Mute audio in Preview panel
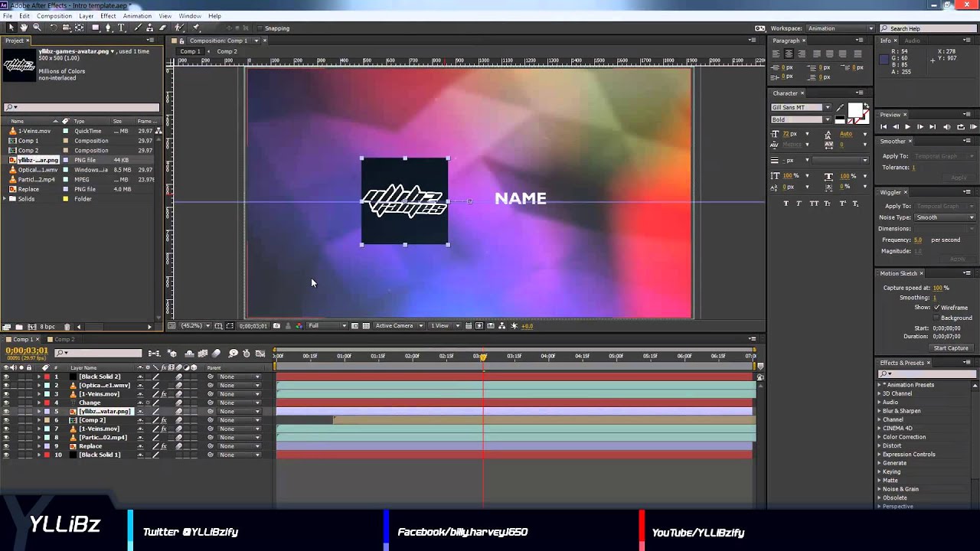Viewport: 980px width, 551px height. click(x=947, y=127)
